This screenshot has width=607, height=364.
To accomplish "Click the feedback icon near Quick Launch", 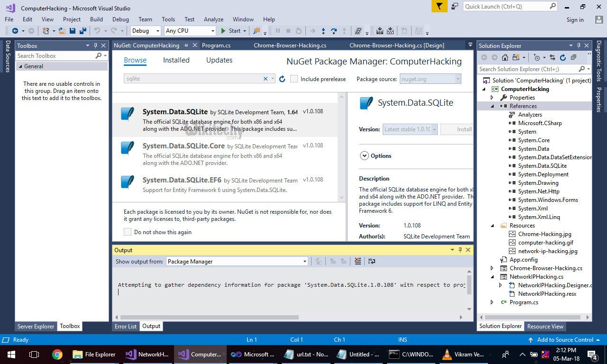I will [455, 6].
